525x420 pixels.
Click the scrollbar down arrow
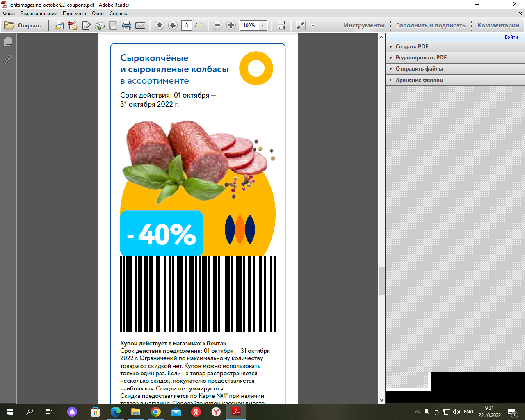(382, 400)
